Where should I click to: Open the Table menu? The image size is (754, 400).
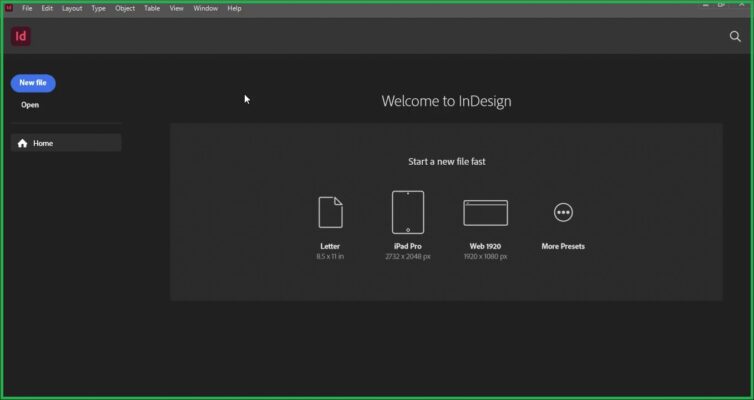click(x=152, y=8)
